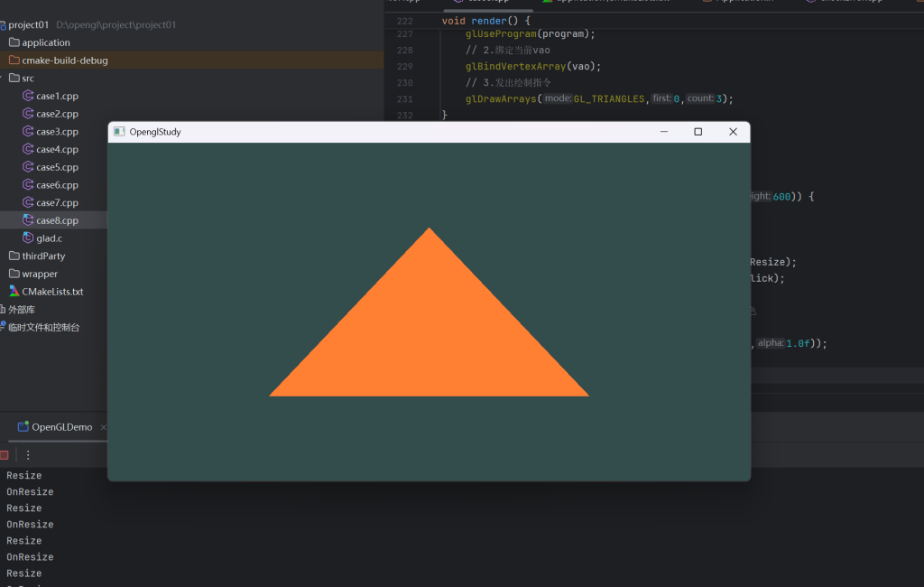Click the CMakeLists.txt CMake icon
The width and height of the screenshot is (924, 587).
coord(14,292)
